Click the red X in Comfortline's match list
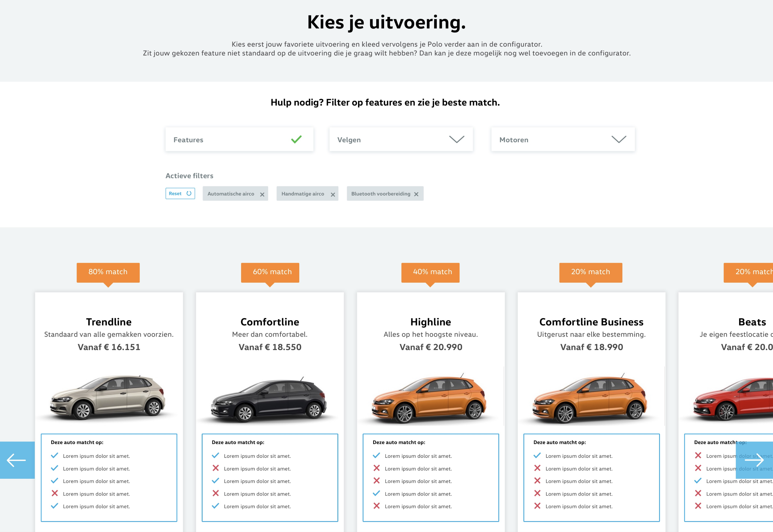The width and height of the screenshot is (773, 532). click(216, 468)
